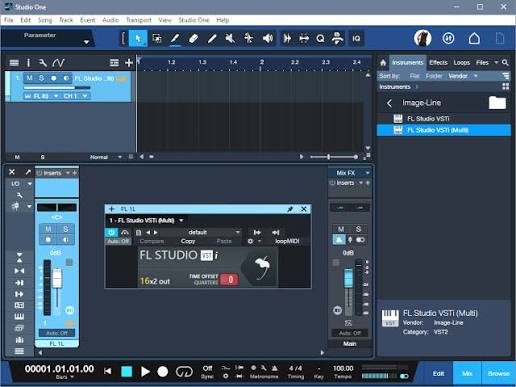The height and width of the screenshot is (387, 516).
Task: Click the user profile avatar
Action: pos(423,38)
